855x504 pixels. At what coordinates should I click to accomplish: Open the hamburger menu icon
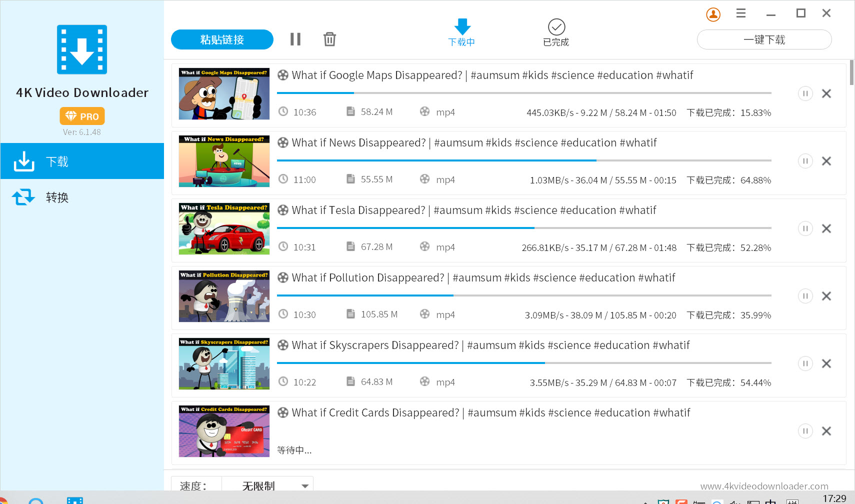click(741, 13)
